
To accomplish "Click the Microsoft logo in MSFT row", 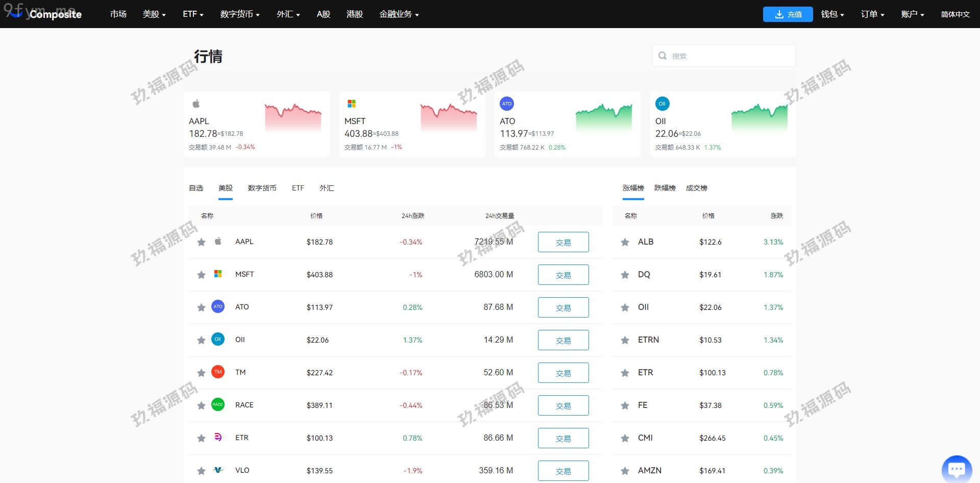I will (218, 274).
